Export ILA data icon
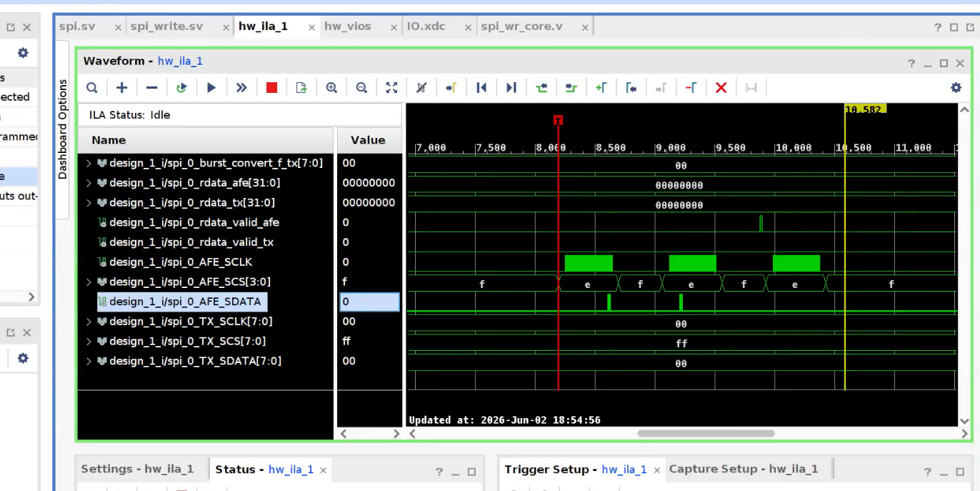980x491 pixels. coord(301,87)
